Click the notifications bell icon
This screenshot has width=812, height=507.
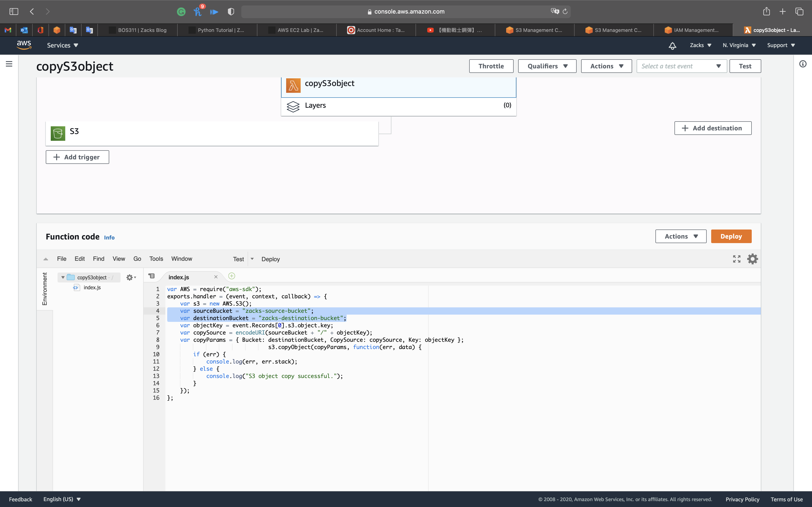tap(672, 45)
